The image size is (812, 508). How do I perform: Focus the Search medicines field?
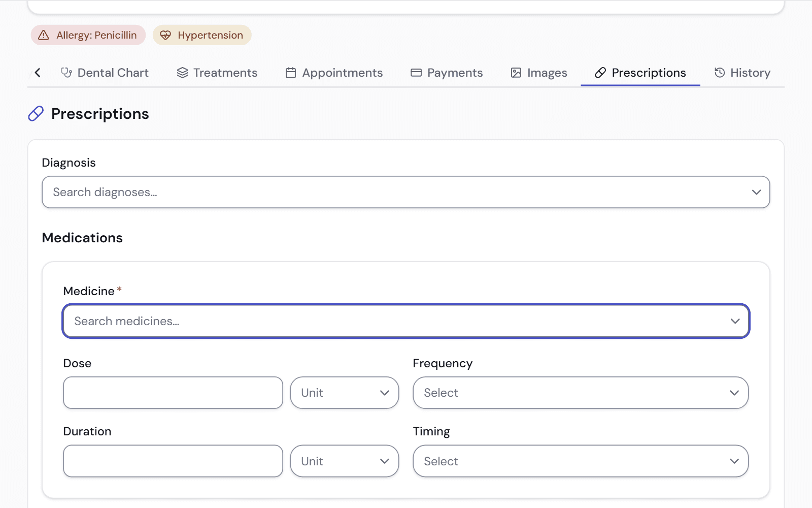(x=406, y=321)
